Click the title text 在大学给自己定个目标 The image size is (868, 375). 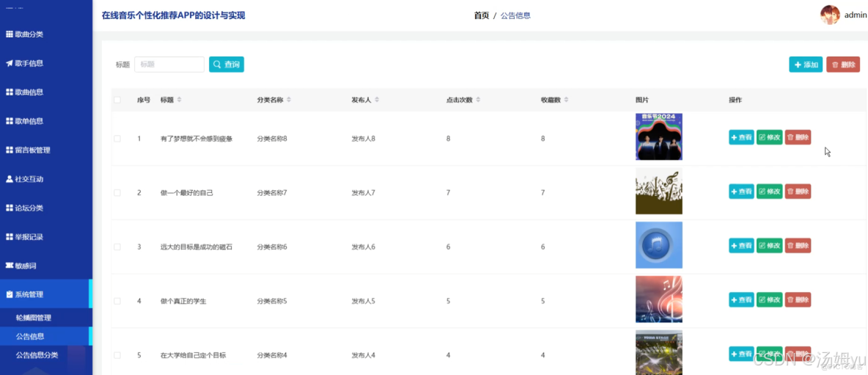pyautogui.click(x=194, y=356)
